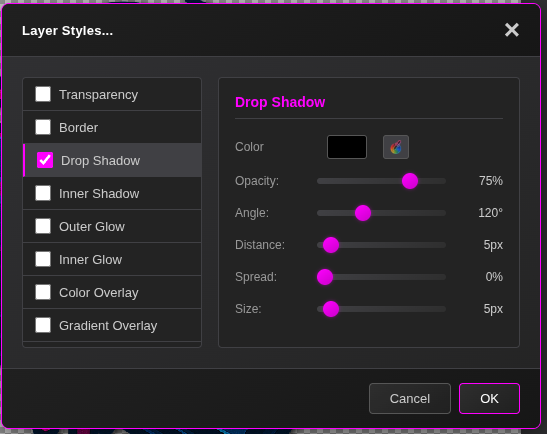
Task: Uncheck the Drop Shadow checkbox
Action: (45, 160)
